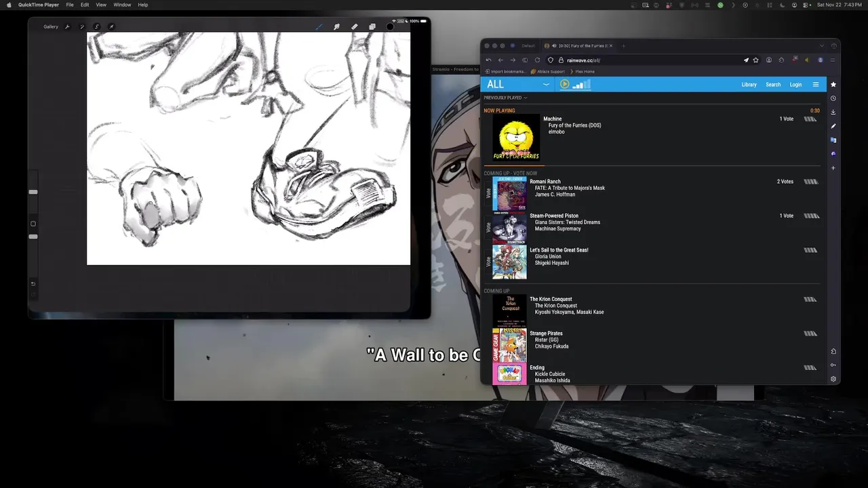Open the browser sidebar history clock
This screenshot has height=488, width=868.
click(x=833, y=98)
